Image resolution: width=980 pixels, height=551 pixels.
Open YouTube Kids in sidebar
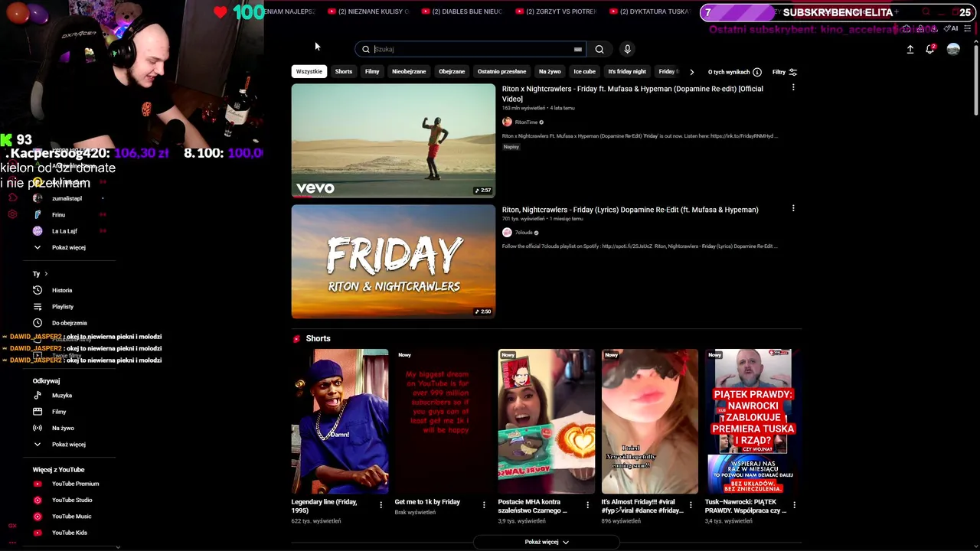(x=69, y=533)
